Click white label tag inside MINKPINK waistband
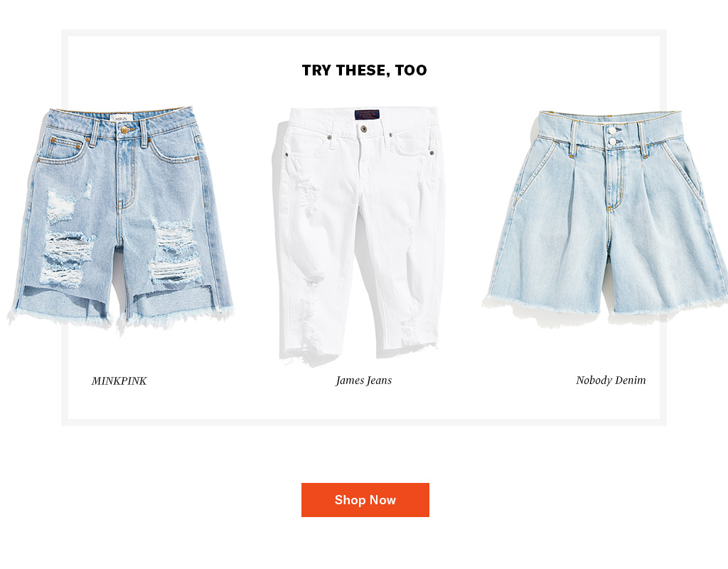The height and width of the screenshot is (569, 728). click(x=121, y=119)
